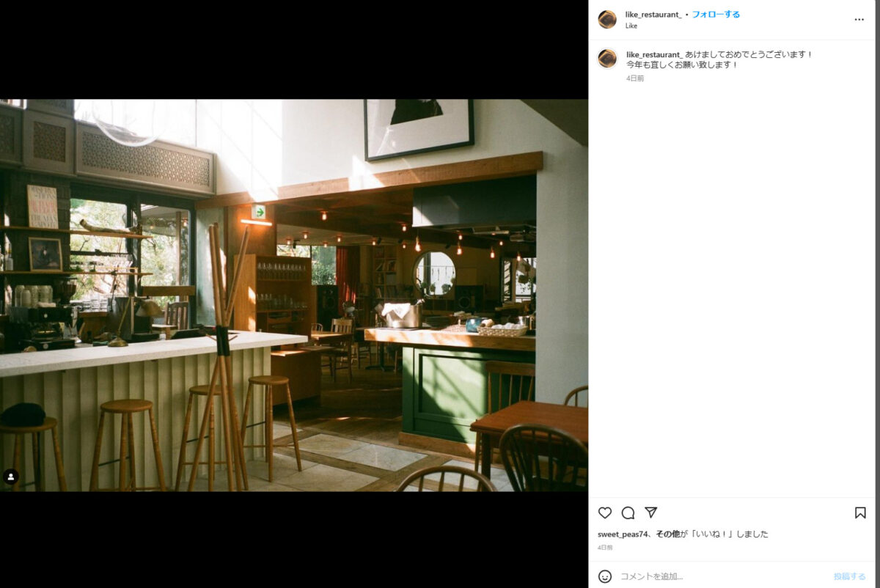Open comments via the speech bubble icon

click(x=628, y=512)
